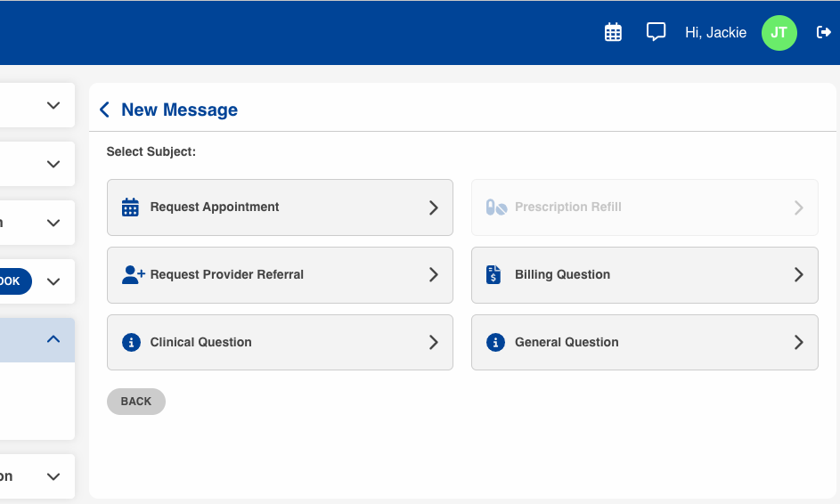The image size is (840, 504).
Task: Click the General Question info icon
Action: 495,342
